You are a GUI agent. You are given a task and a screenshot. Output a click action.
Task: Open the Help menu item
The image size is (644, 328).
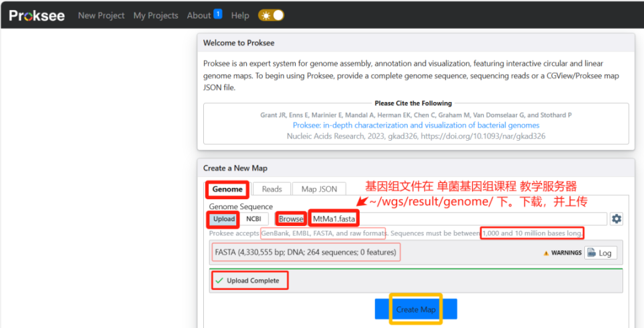(240, 15)
